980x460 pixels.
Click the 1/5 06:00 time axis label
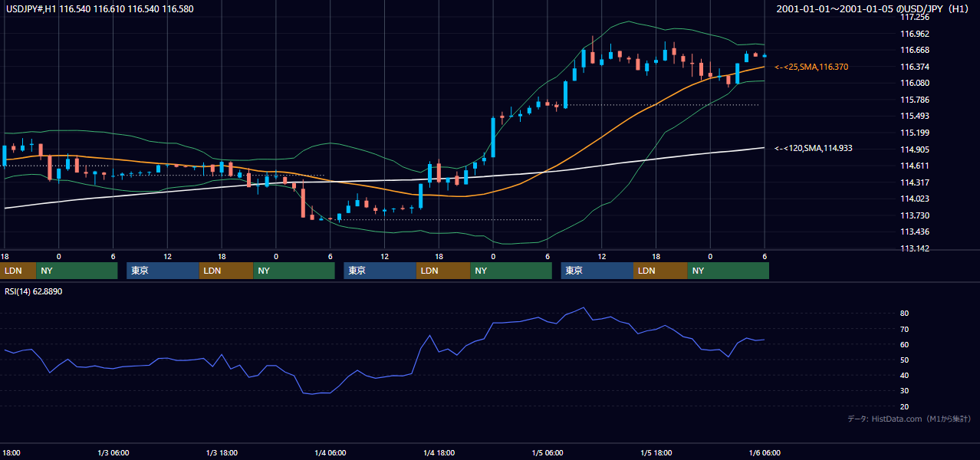[548, 452]
